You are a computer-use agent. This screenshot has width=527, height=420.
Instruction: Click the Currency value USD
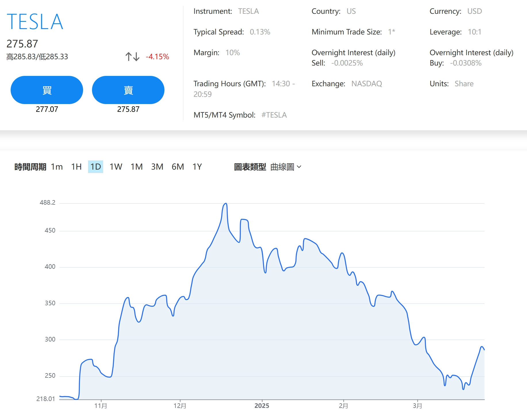coord(474,11)
